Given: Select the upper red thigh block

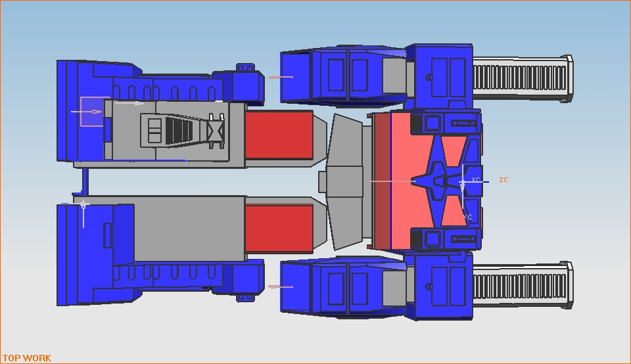Looking at the screenshot, I should pos(279,134).
